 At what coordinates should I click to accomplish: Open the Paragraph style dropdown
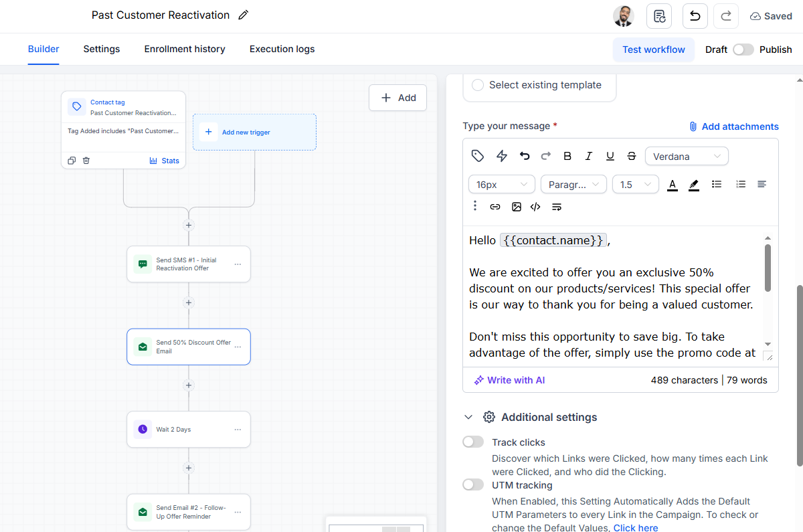[x=573, y=184]
